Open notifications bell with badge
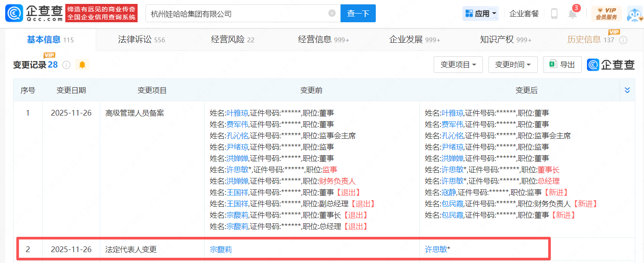Screen dimensions: 644x263 (x=573, y=14)
